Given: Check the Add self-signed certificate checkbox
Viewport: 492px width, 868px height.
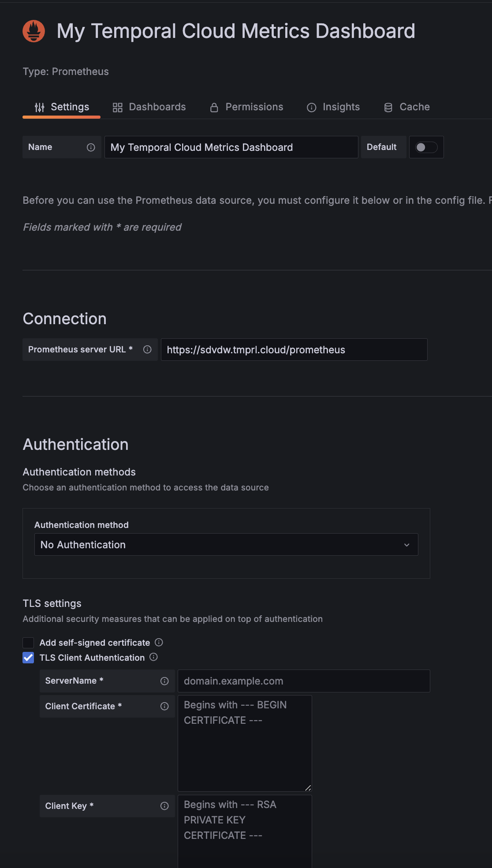Looking at the screenshot, I should coord(28,643).
